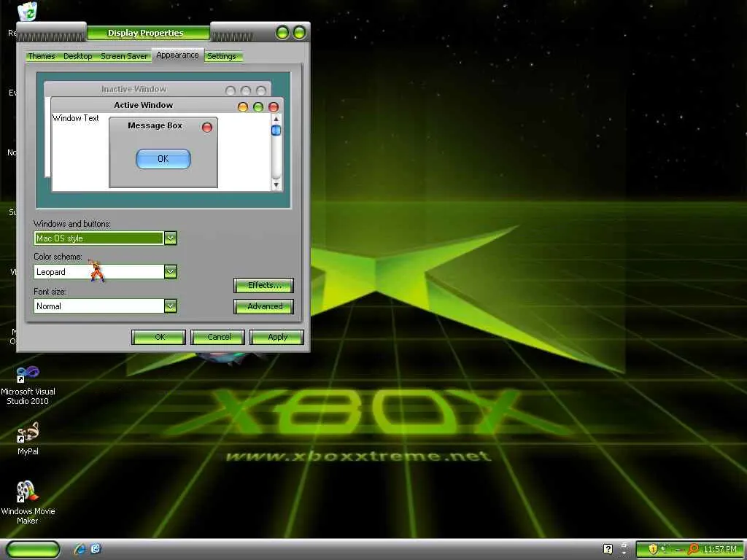Switch to the Desktop tab
Viewport: 747px width, 560px height.
coord(77,56)
